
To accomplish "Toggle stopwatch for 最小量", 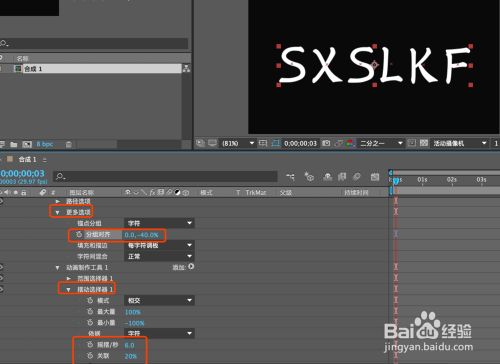I will [90, 322].
